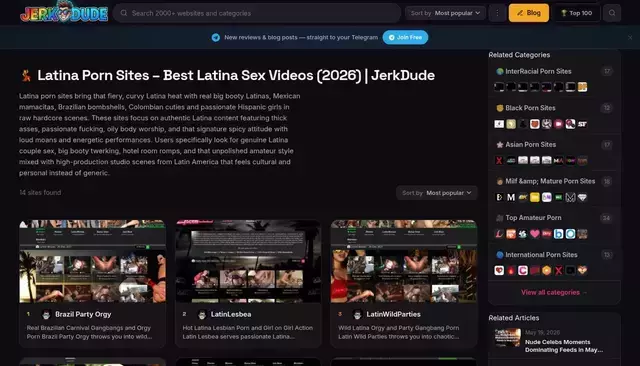
Task: Click the count badge beside Top Amateur Porn
Action: pyautogui.click(x=607, y=218)
